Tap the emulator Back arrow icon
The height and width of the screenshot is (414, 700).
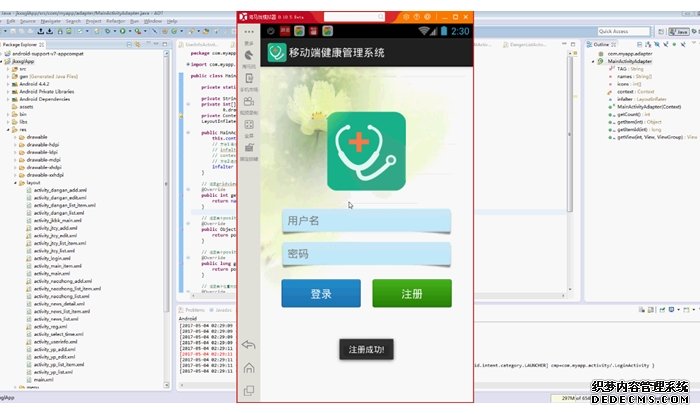pyautogui.click(x=249, y=345)
